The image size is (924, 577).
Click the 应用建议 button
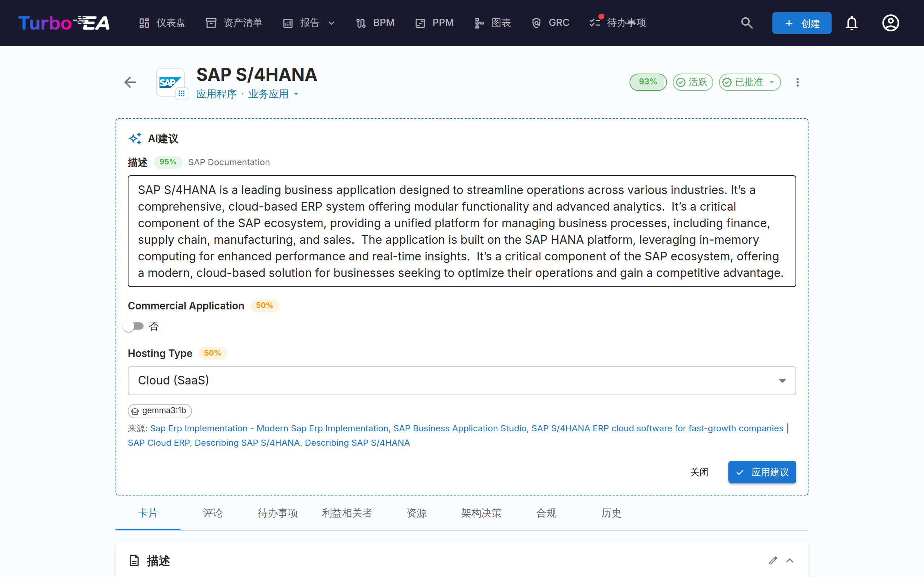point(762,472)
